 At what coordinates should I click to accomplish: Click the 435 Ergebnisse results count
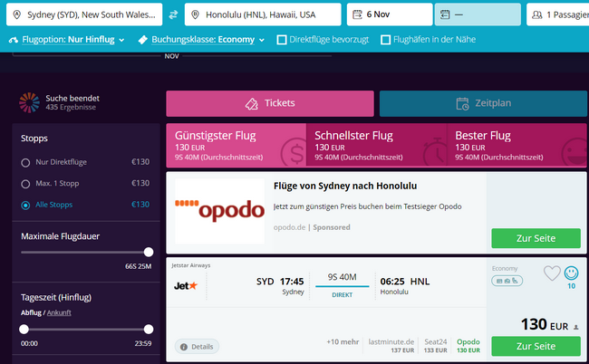point(71,108)
